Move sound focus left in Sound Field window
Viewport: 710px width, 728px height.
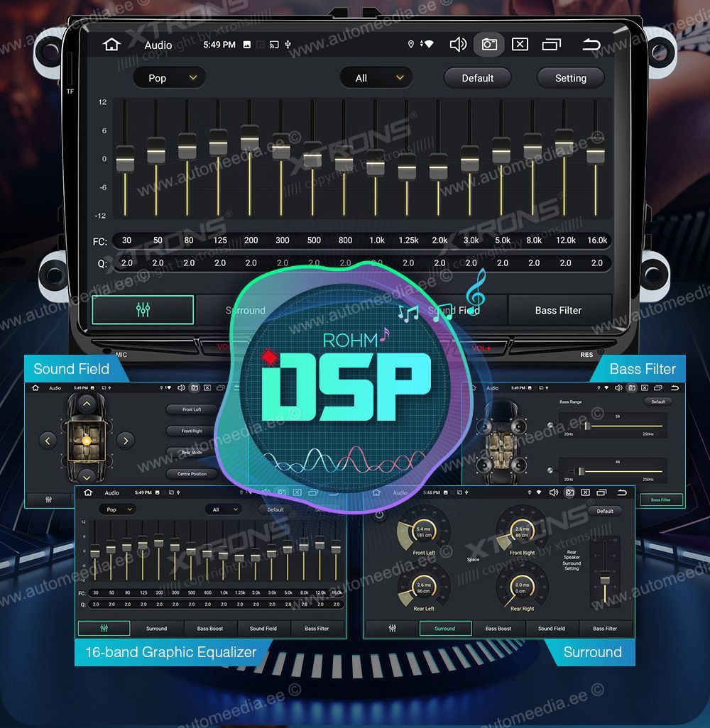(x=48, y=441)
